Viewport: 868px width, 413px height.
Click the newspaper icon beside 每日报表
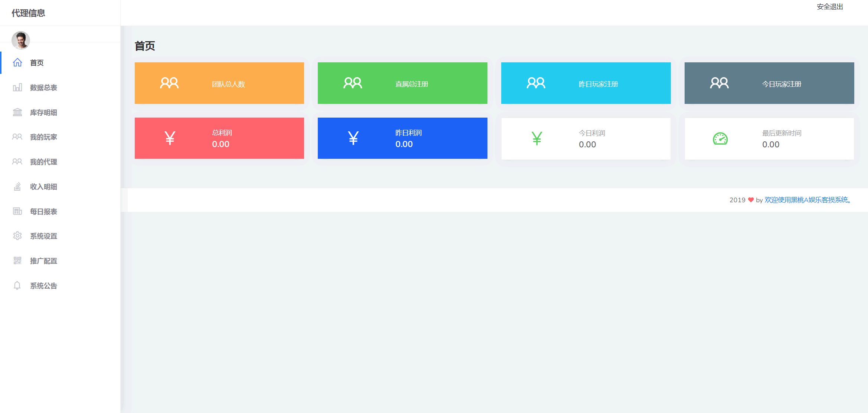pyautogui.click(x=17, y=211)
